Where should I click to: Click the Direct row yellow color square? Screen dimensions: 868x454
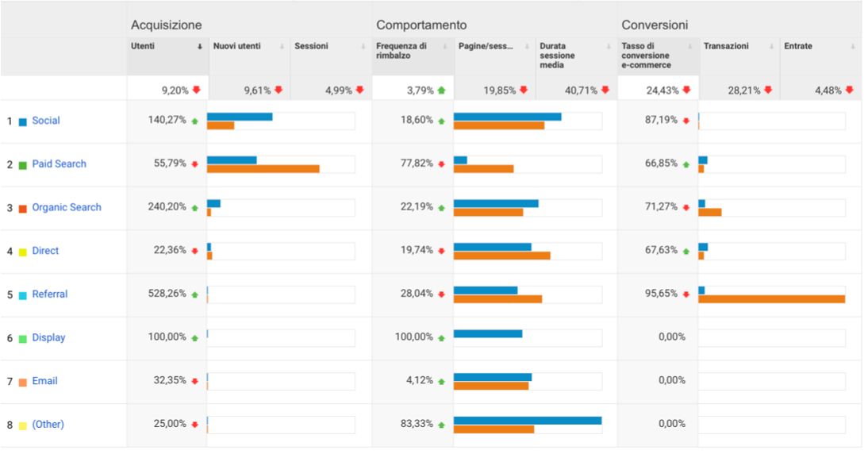coord(23,252)
